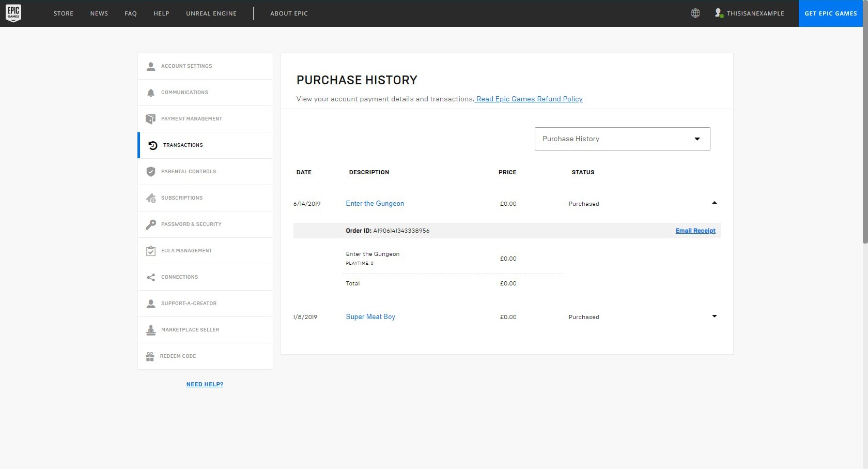
Task: Select Account Settings in sidebar
Action: (205, 66)
